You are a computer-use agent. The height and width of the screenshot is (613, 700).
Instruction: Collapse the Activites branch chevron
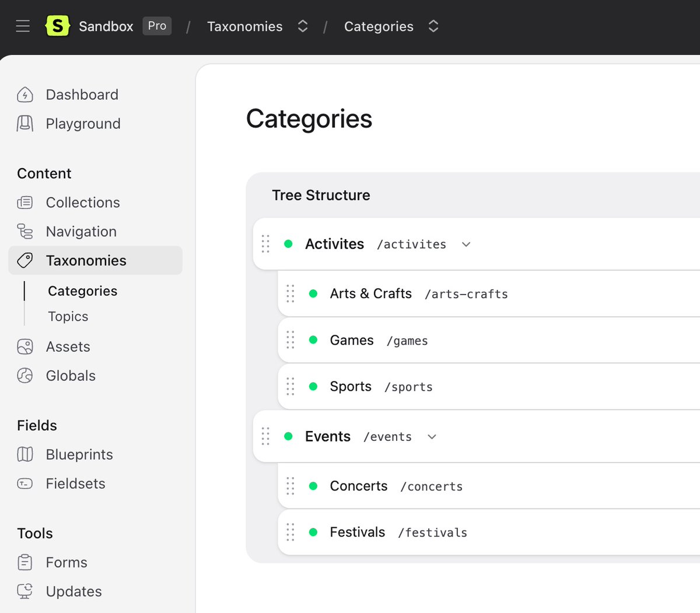[466, 244]
